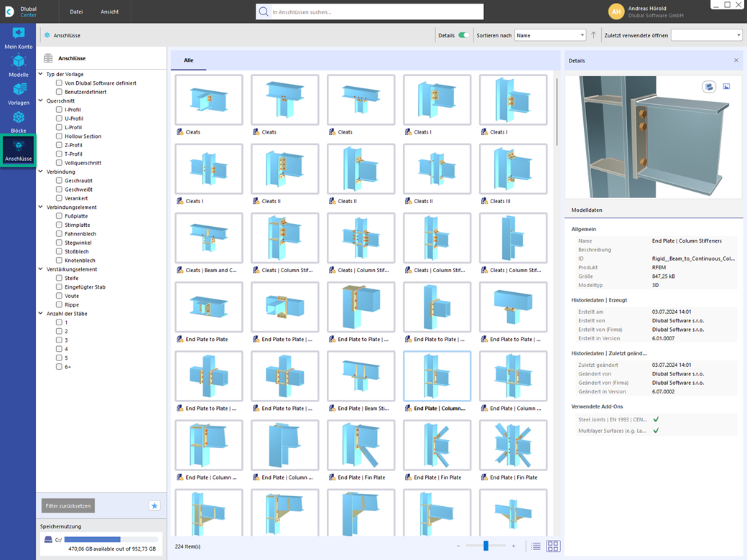Screen dimensions: 747x560
Task: Adjust the thumbnail size slider
Action: (486, 546)
